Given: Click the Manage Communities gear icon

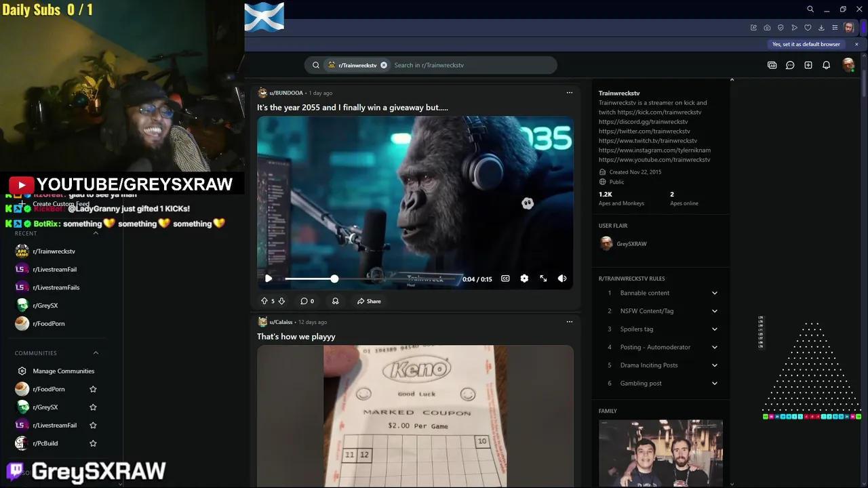Looking at the screenshot, I should 22,371.
